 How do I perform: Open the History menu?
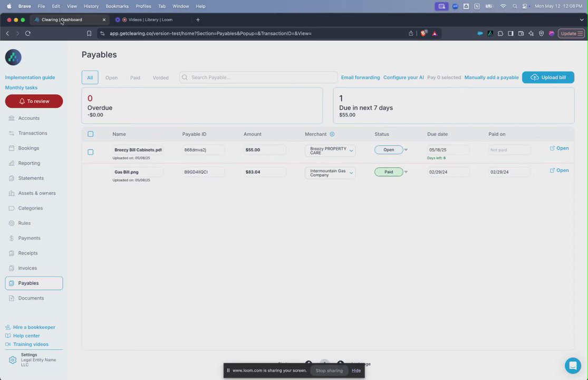[91, 6]
